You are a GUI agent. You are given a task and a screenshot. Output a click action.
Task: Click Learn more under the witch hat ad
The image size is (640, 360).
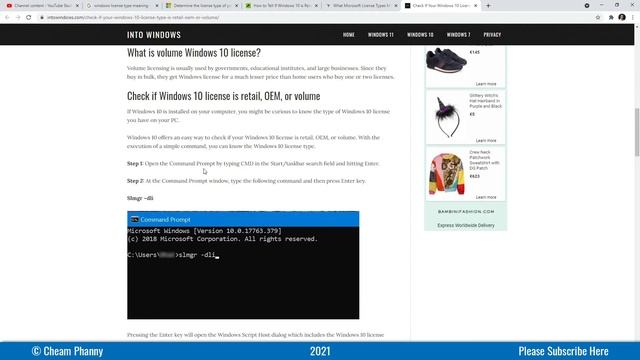click(486, 140)
